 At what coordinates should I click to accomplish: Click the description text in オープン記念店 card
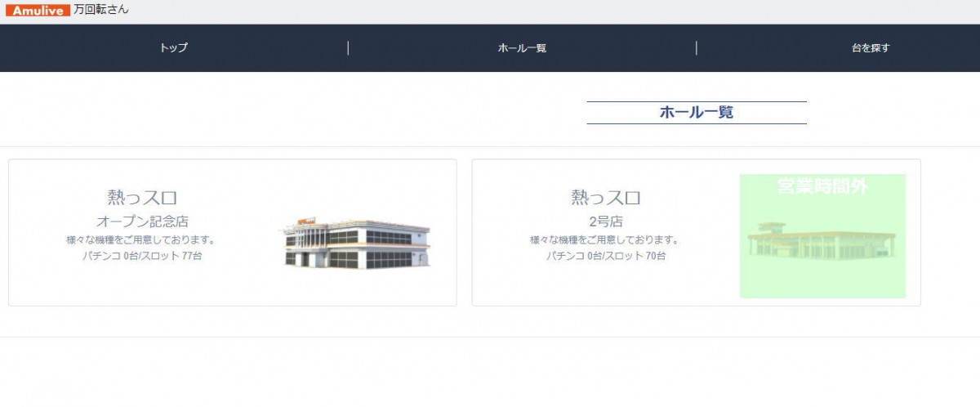[x=140, y=240]
